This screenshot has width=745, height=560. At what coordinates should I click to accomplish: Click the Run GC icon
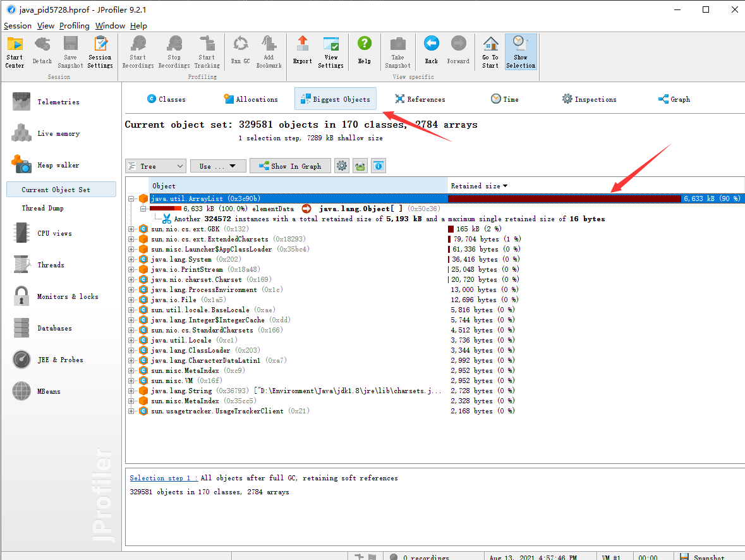coord(240,51)
